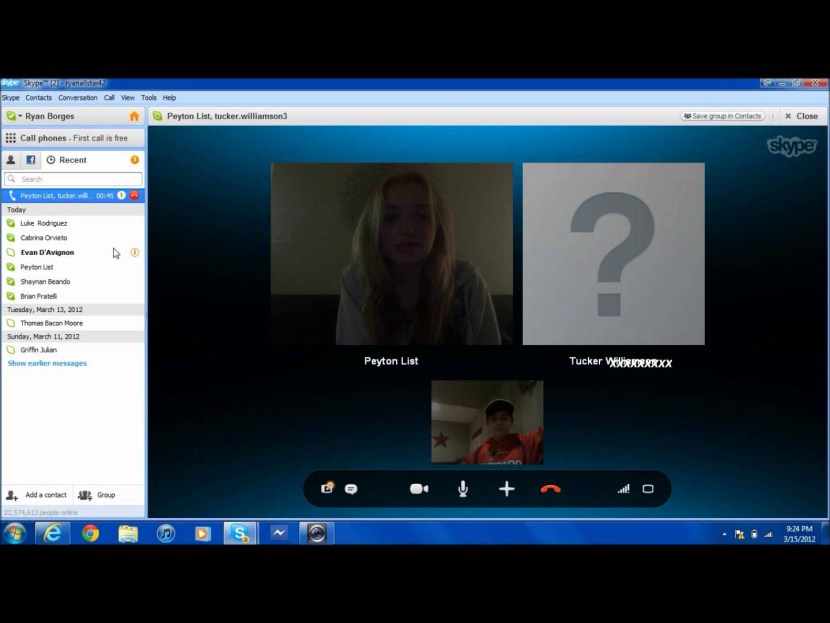830x623 pixels.
Task: Take a snapshot with the camera icon
Action: click(326, 489)
